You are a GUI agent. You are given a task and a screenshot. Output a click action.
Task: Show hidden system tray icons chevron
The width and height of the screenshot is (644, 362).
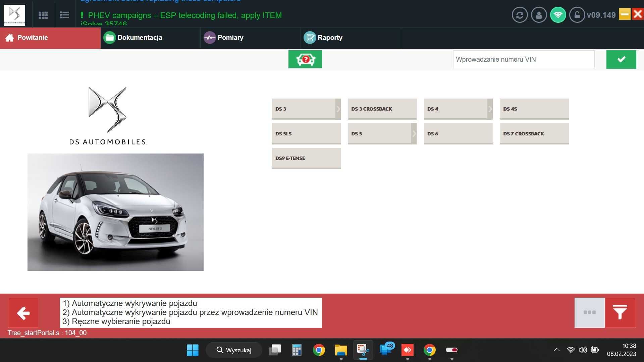pos(557,350)
